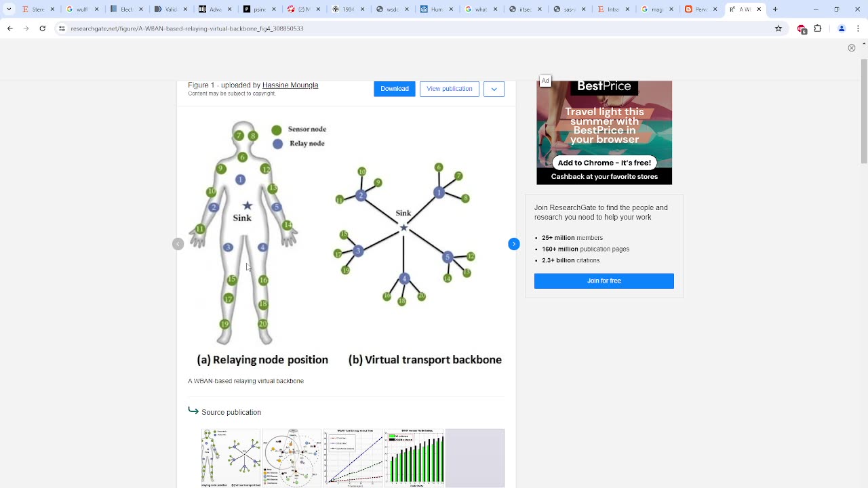Switch to the 'what' Google tab

pyautogui.click(x=479, y=9)
